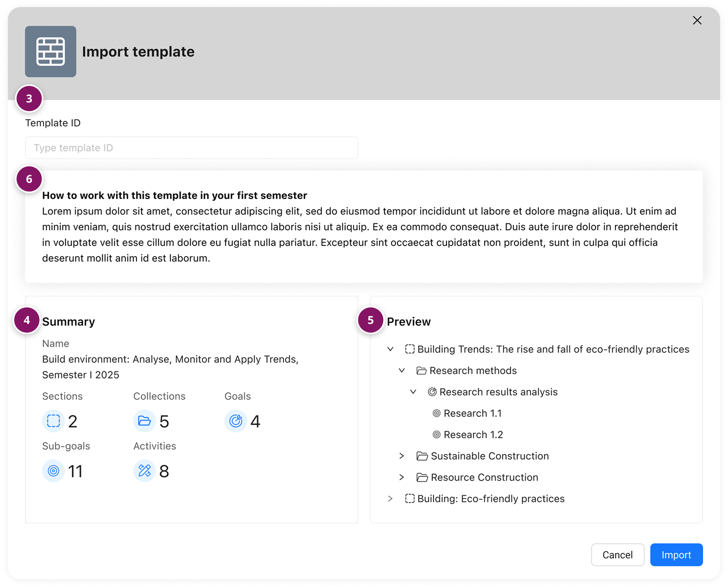Click sub-goal icon beside Research 1.1
Image resolution: width=728 pixels, height=588 pixels.
437,413
